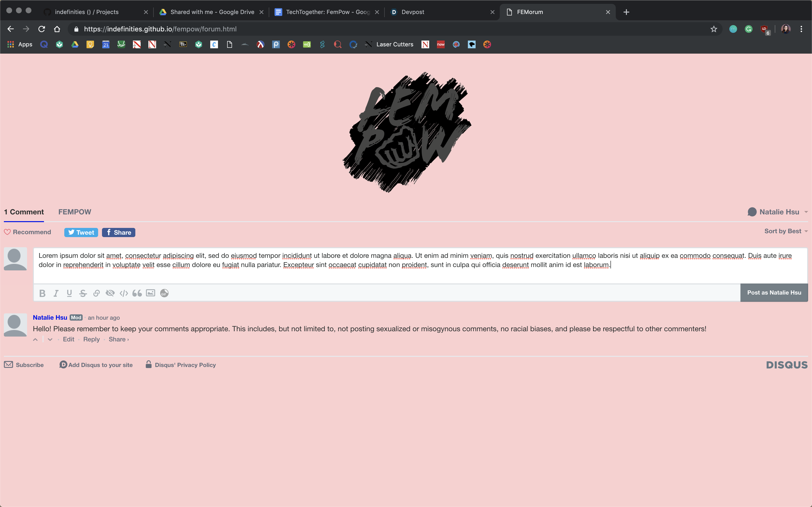Toggle the Recommend heart
The width and height of the screenshot is (812, 507).
[28, 232]
